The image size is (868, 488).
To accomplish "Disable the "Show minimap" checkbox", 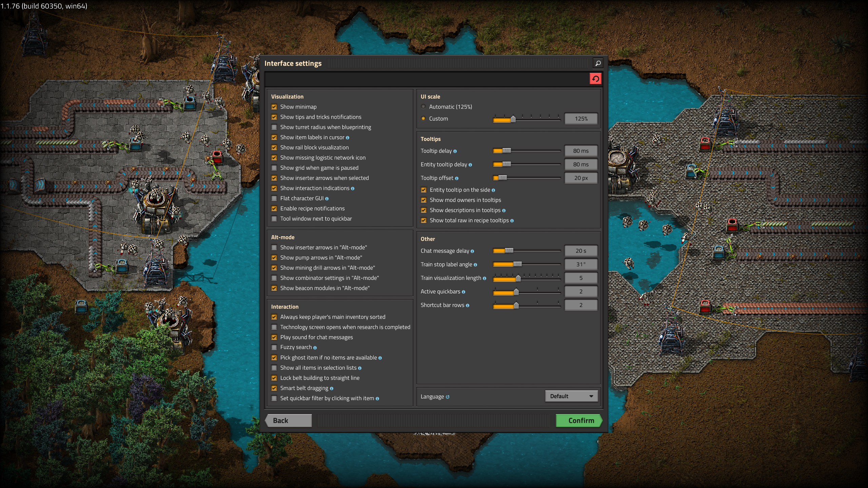I will 274,107.
